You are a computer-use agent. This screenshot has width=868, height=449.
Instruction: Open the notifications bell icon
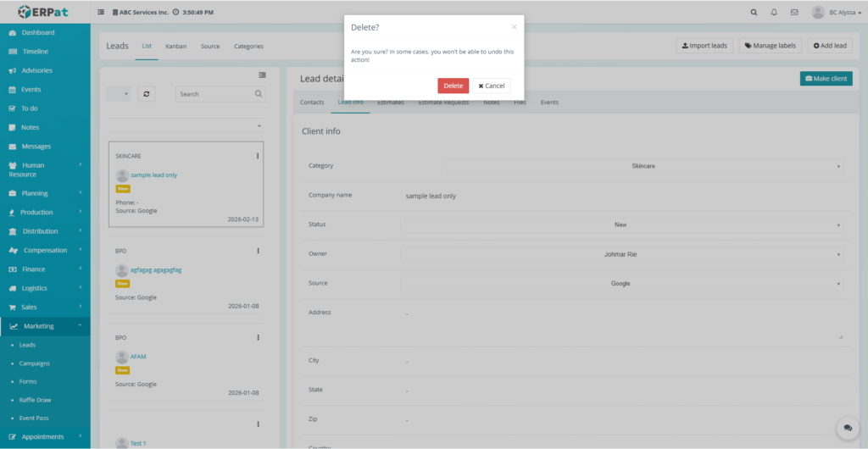(774, 13)
